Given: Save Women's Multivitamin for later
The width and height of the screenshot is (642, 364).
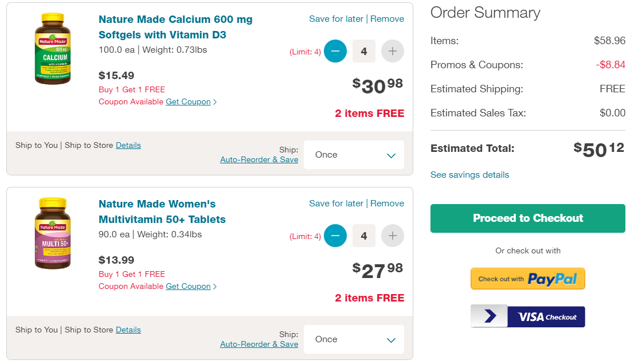Looking at the screenshot, I should 336,203.
